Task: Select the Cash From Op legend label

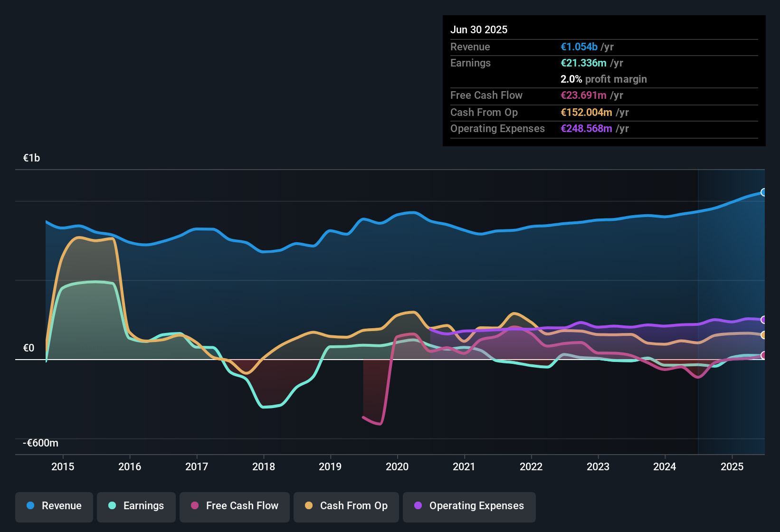Action: pos(353,506)
